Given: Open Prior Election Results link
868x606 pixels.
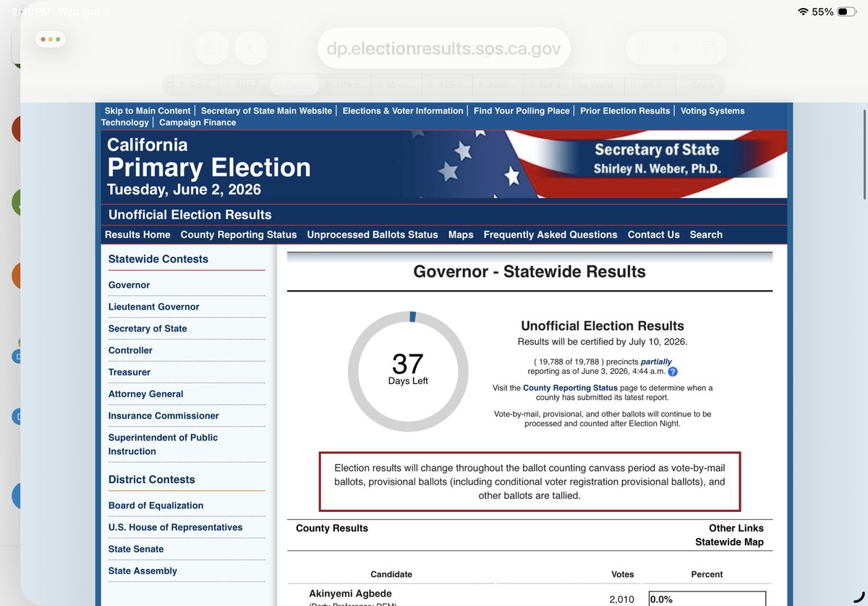Looking at the screenshot, I should (625, 111).
